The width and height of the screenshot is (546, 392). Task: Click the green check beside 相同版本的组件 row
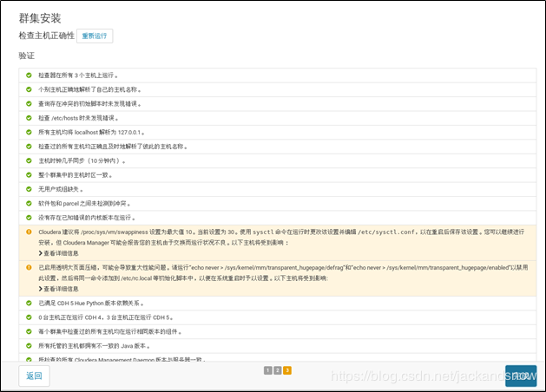[x=29, y=331]
